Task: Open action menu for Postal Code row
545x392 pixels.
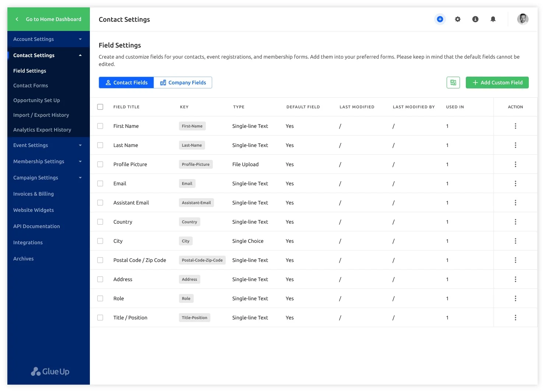Action: coord(516,260)
